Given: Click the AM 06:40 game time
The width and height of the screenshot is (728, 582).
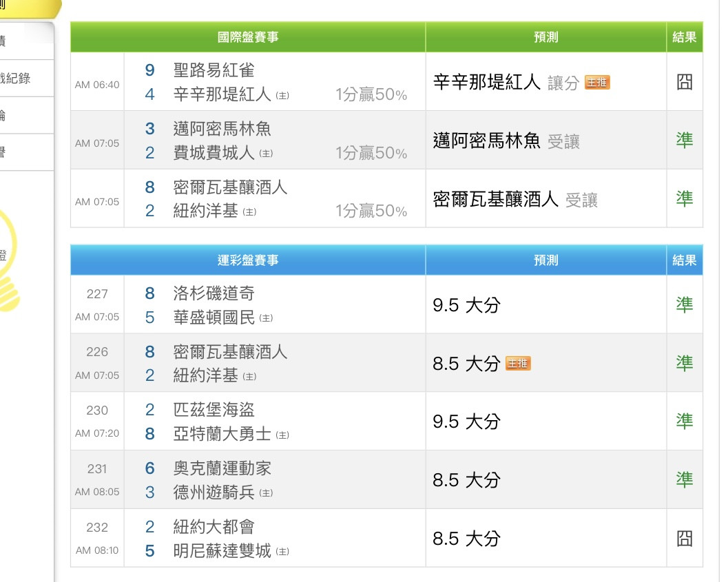Looking at the screenshot, I should pos(97,85).
